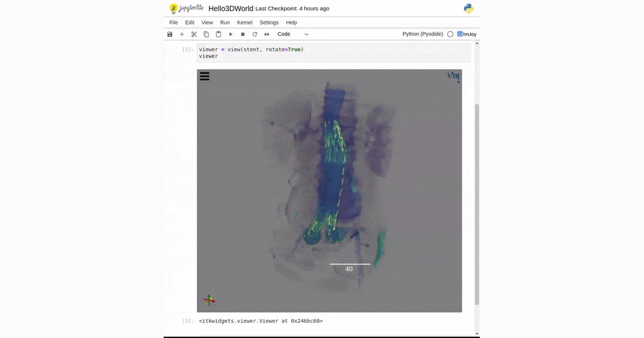
Task: Click the Python (Pyodide) kernel name
Action: (423, 34)
